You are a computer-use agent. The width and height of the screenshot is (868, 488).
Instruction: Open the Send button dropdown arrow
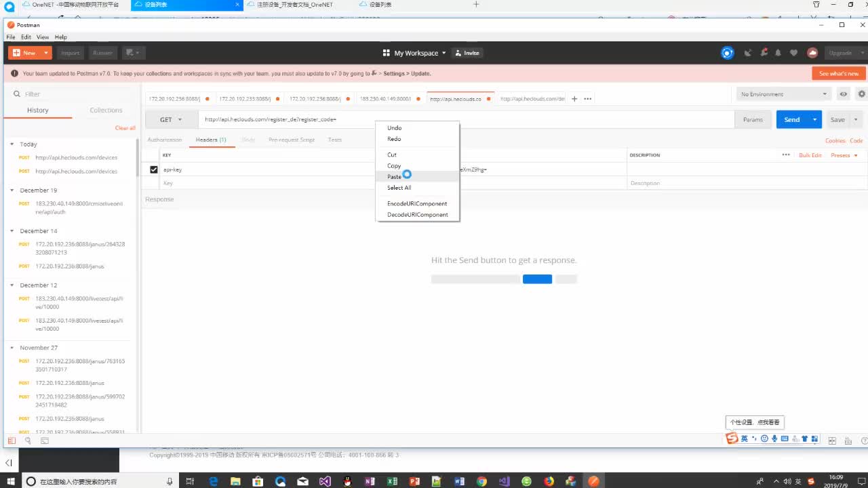pyautogui.click(x=814, y=119)
